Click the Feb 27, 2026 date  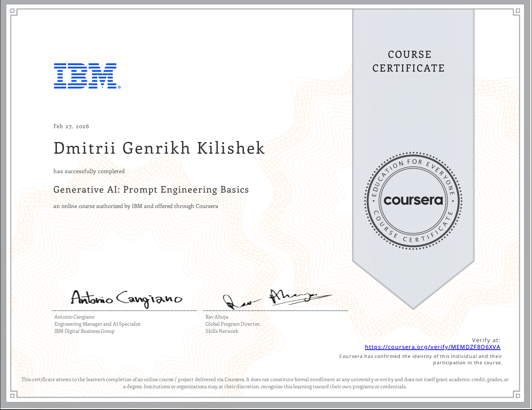71,126
